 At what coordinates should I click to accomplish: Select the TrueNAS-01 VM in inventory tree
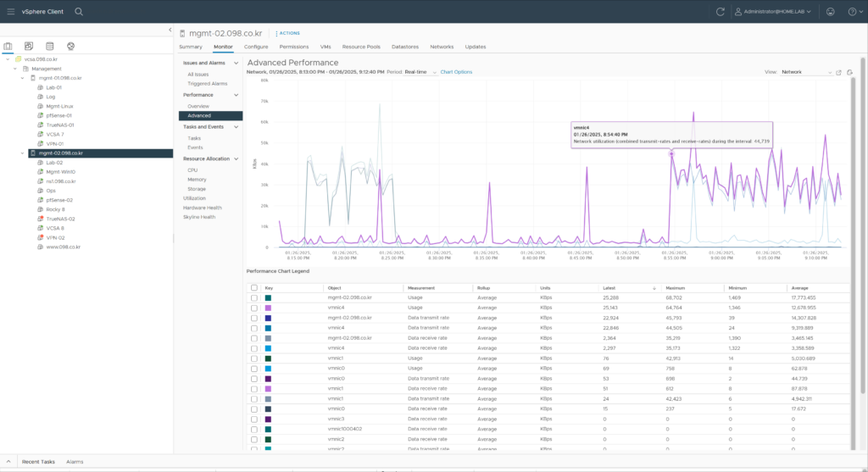click(60, 125)
